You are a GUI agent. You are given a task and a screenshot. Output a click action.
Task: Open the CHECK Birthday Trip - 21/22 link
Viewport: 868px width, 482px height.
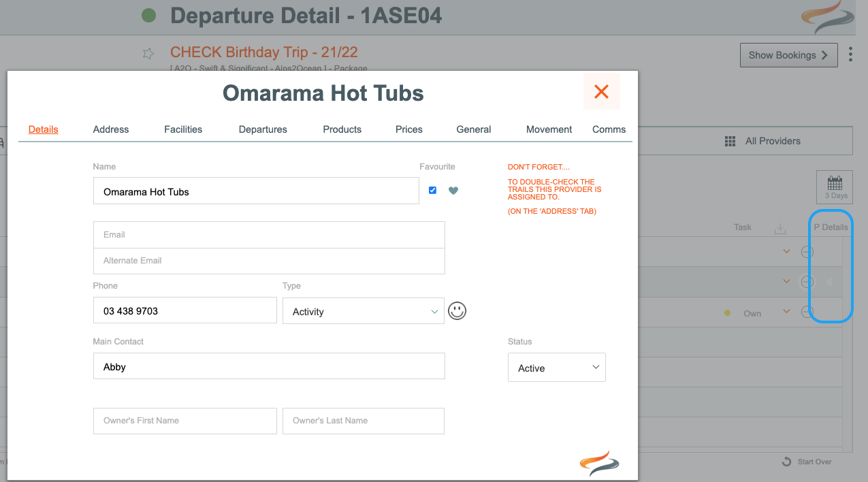[264, 52]
